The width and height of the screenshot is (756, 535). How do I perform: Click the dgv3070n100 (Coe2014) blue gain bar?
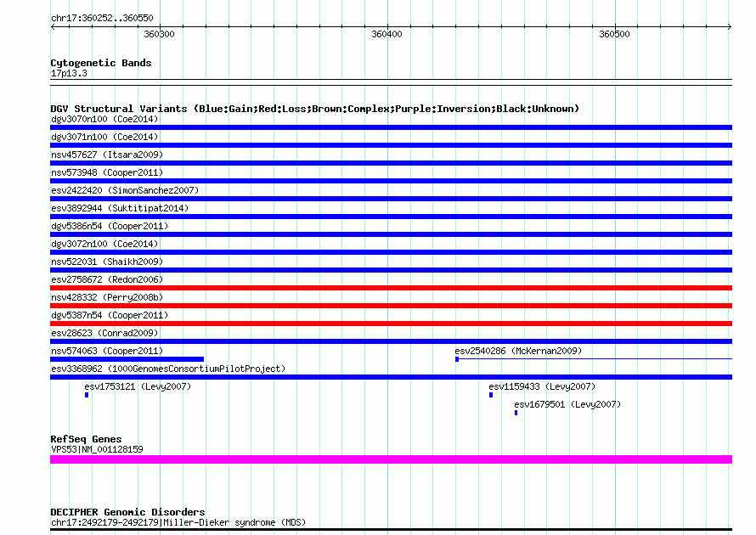pyautogui.click(x=391, y=127)
